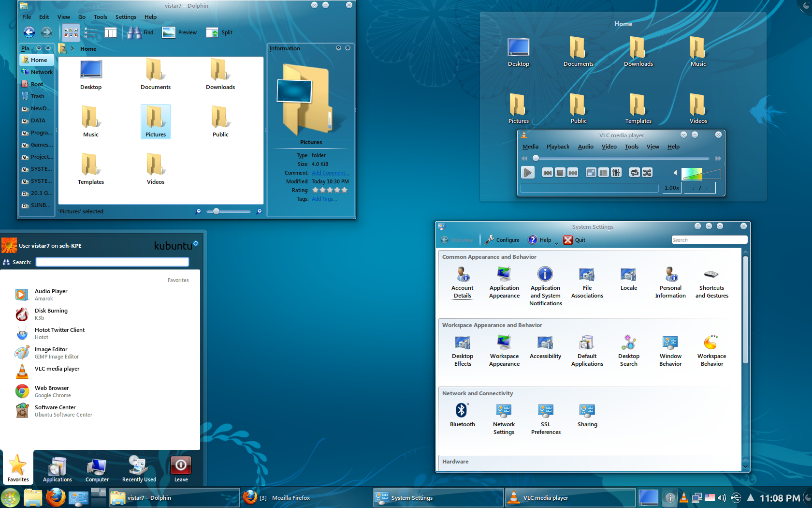Screen dimensions: 812x508
Task: Toggle Split view in Dolphin
Action: point(219,32)
